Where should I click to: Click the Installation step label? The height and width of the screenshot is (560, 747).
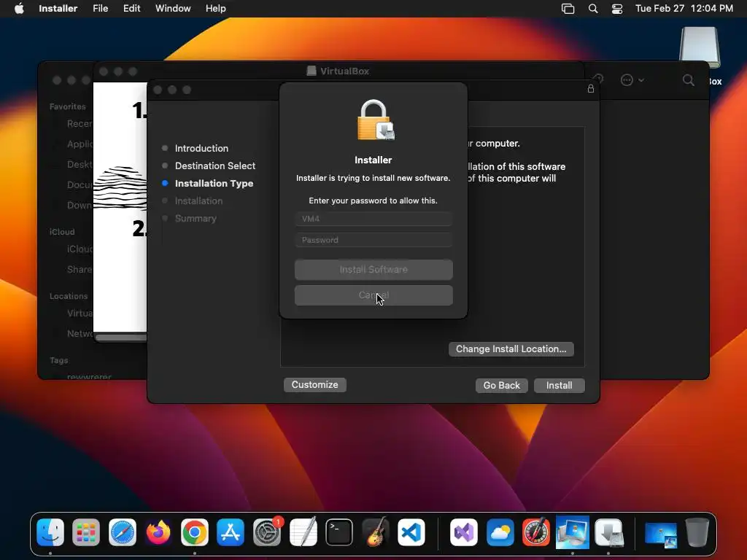[198, 201]
